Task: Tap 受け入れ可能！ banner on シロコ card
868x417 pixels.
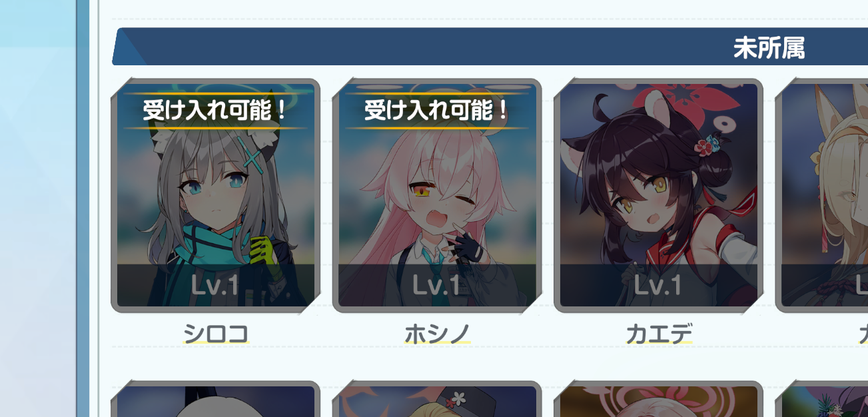Action: (x=215, y=111)
